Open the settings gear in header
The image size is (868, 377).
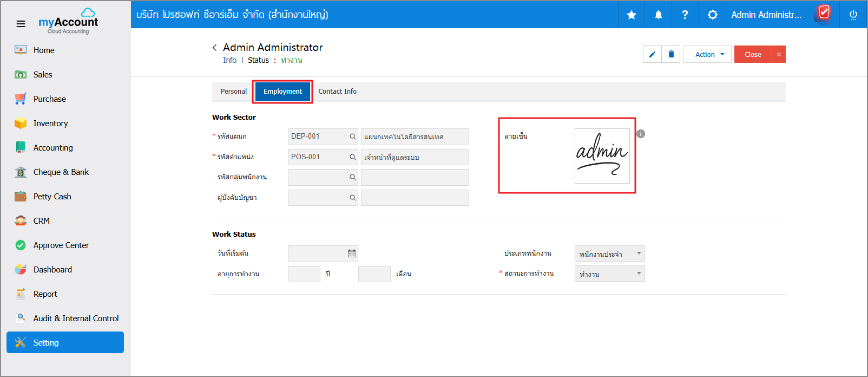click(x=713, y=15)
